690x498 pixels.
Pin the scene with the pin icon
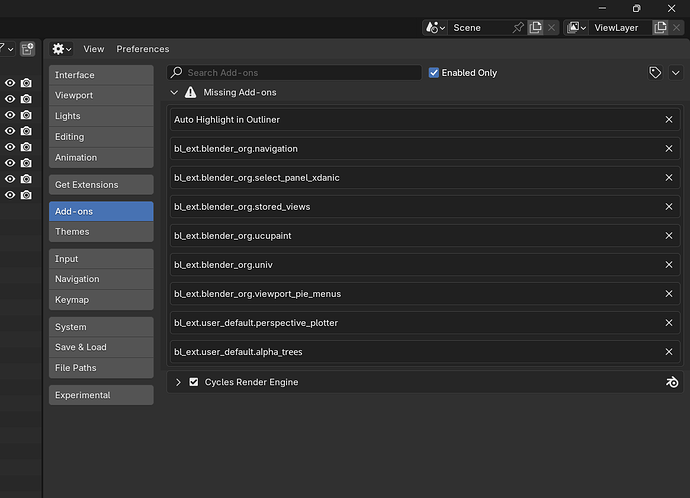(518, 28)
